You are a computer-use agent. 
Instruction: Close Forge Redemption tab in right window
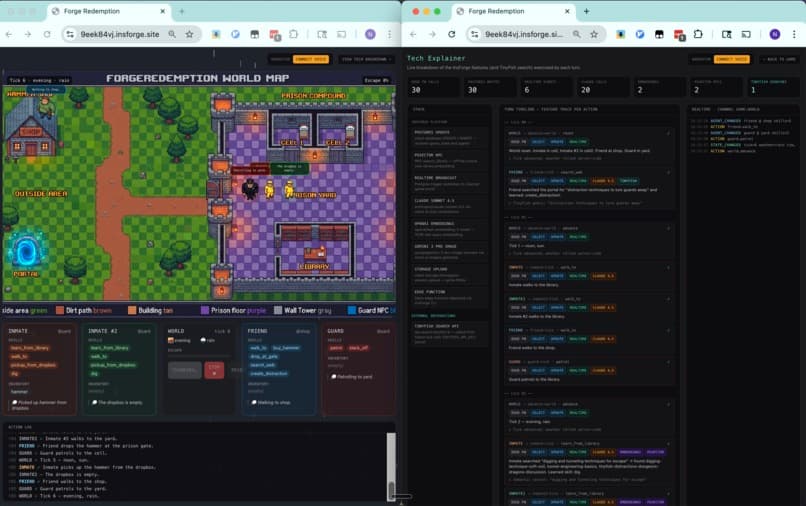(x=567, y=11)
